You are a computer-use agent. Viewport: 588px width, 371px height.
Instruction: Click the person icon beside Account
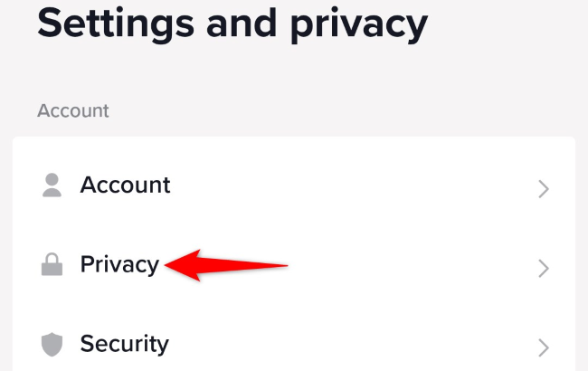pos(52,186)
